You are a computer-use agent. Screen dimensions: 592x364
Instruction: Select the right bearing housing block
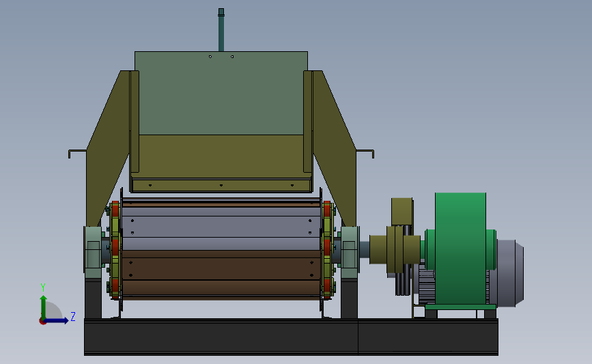(350, 252)
